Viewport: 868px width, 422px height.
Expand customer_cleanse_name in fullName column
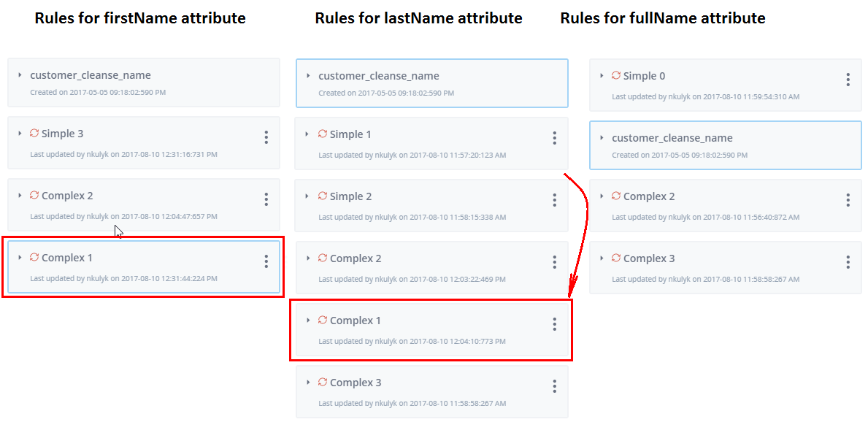click(x=602, y=138)
